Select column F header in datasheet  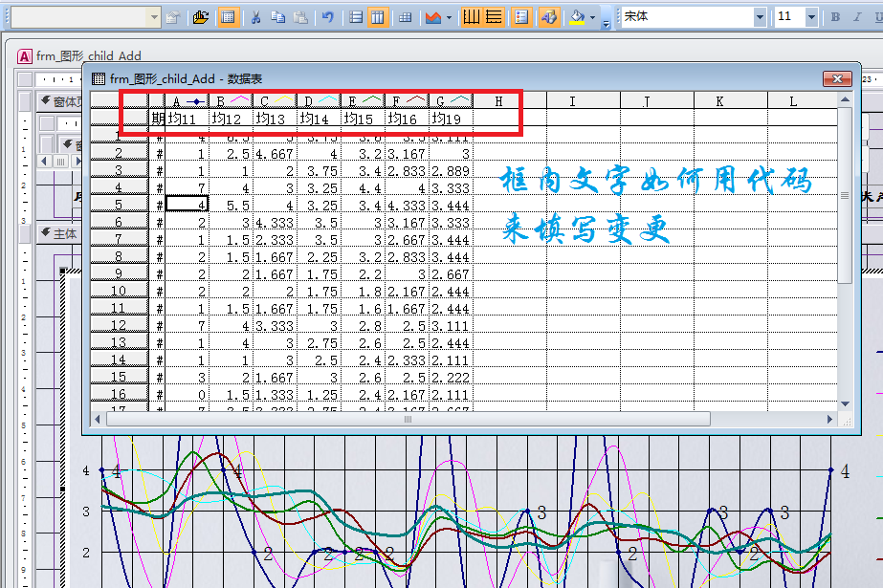(x=408, y=101)
